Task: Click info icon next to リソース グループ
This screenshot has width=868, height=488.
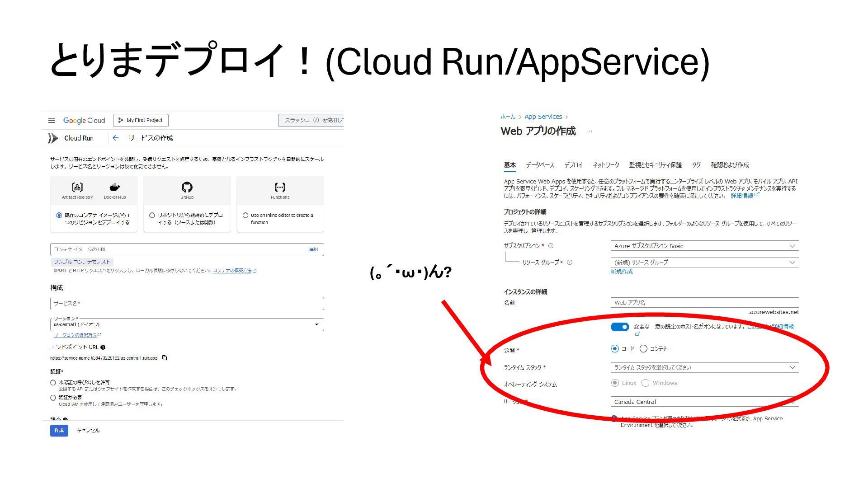Action: coord(570,263)
